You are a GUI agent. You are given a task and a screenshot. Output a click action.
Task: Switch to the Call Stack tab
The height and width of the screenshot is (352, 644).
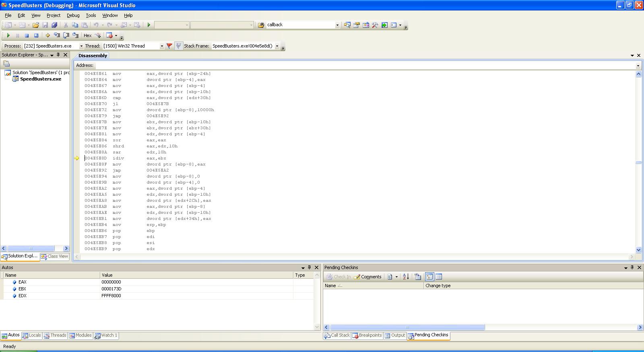(336, 335)
